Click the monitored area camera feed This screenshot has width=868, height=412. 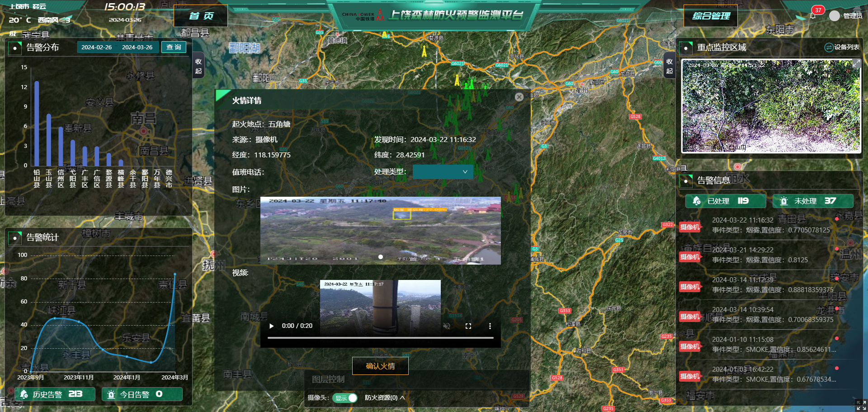pyautogui.click(x=771, y=106)
